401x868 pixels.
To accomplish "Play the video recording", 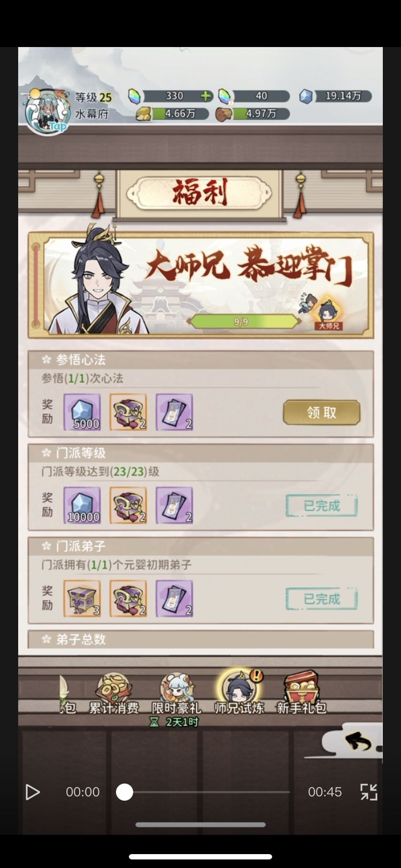I will point(33,792).
